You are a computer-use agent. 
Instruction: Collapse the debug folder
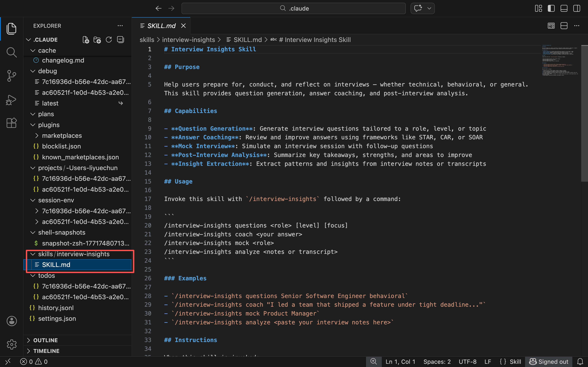click(x=47, y=71)
